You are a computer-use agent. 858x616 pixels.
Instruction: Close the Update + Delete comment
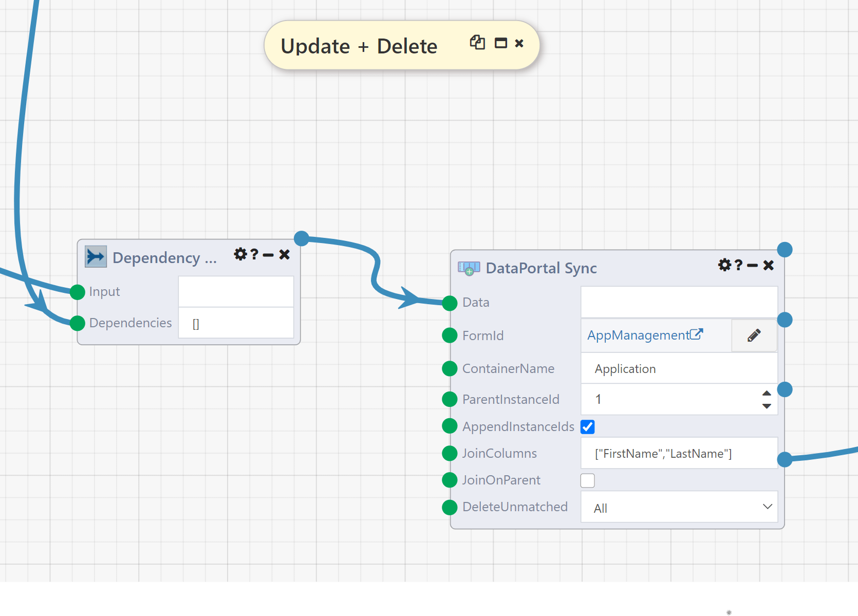pos(519,43)
